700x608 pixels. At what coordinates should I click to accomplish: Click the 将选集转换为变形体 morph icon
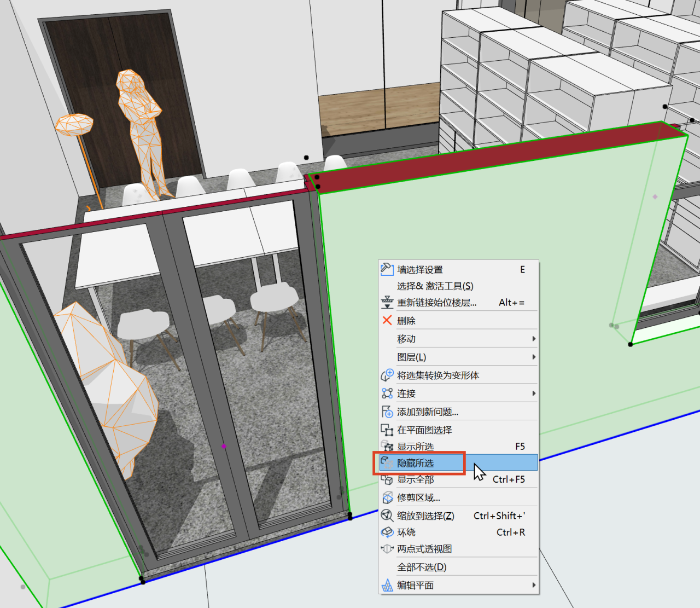[x=387, y=375]
